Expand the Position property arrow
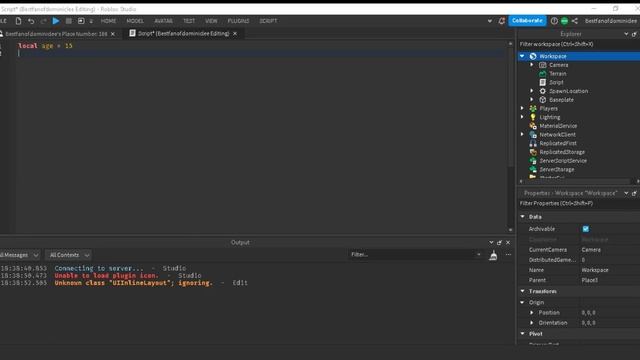Viewport: 640px width, 360px height. click(x=532, y=313)
